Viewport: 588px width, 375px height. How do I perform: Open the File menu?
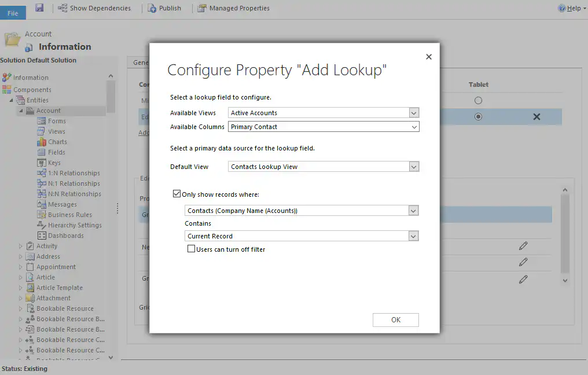tap(13, 12)
